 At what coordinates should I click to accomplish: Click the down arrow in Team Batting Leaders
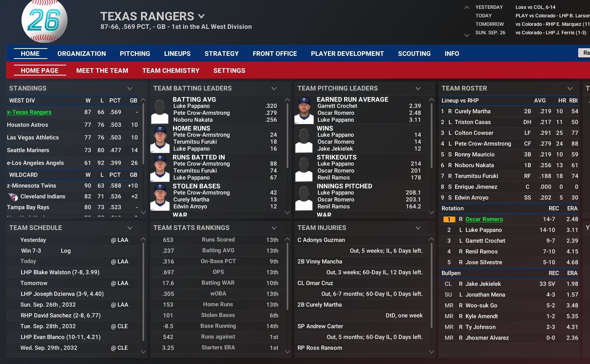pyautogui.click(x=287, y=212)
